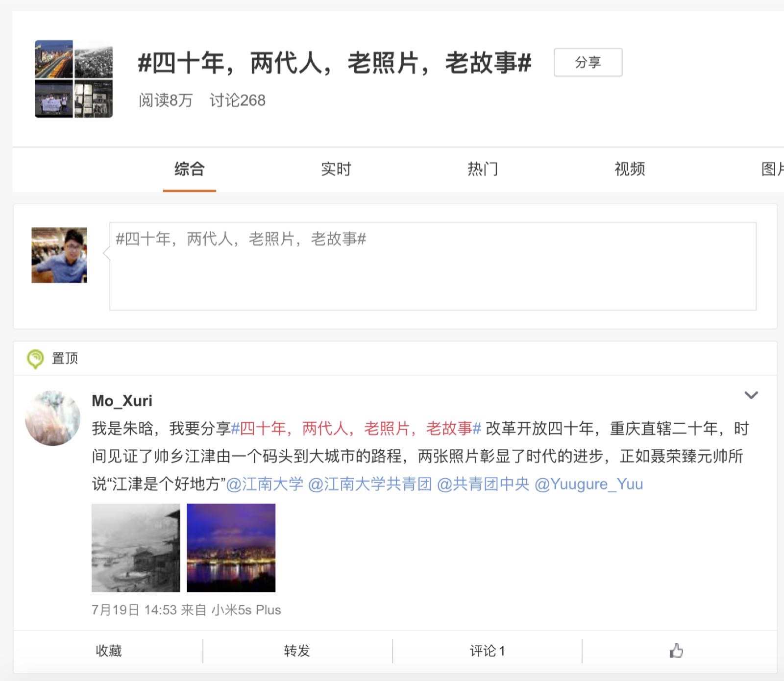Click 转发 to repost

(297, 651)
